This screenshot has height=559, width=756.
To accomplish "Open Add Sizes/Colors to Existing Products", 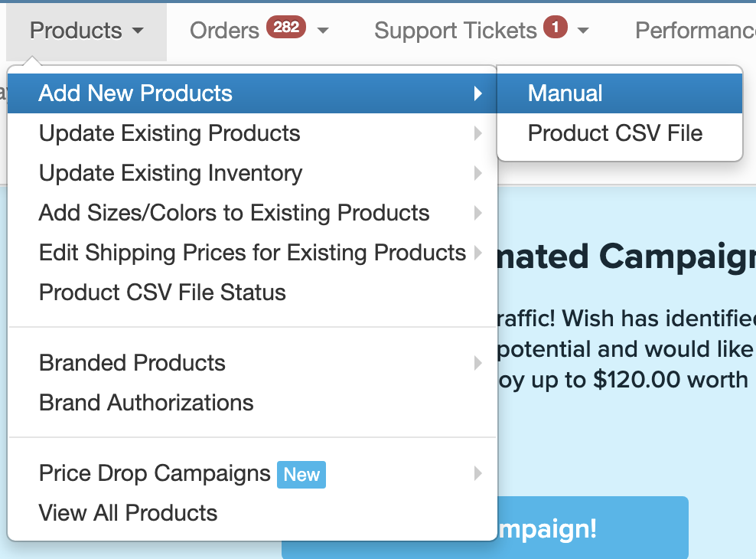I will click(234, 213).
